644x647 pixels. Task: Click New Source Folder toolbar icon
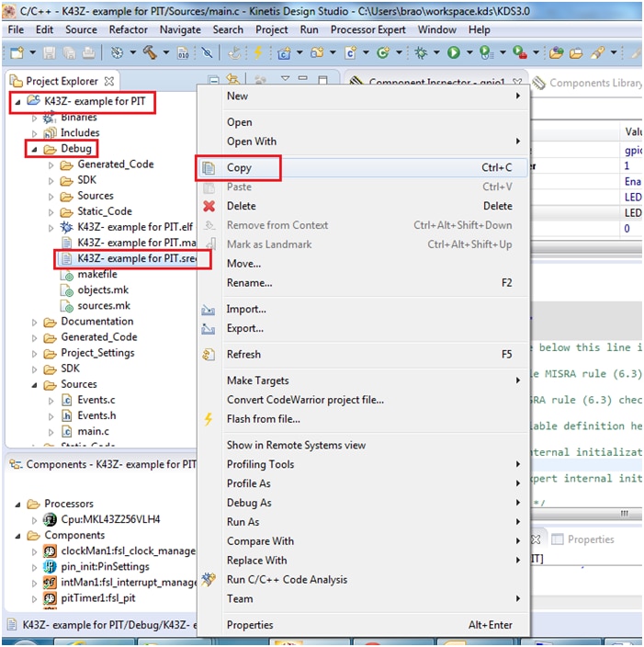coord(317,52)
